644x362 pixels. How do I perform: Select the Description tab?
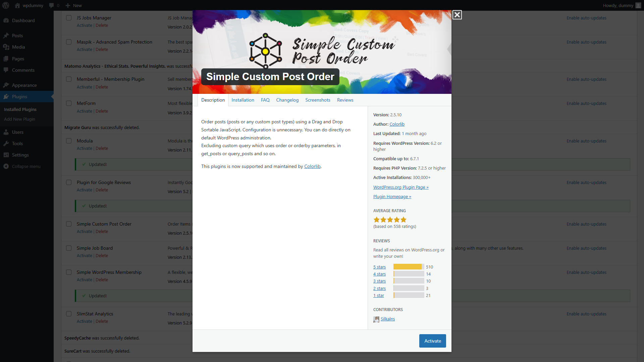click(213, 100)
